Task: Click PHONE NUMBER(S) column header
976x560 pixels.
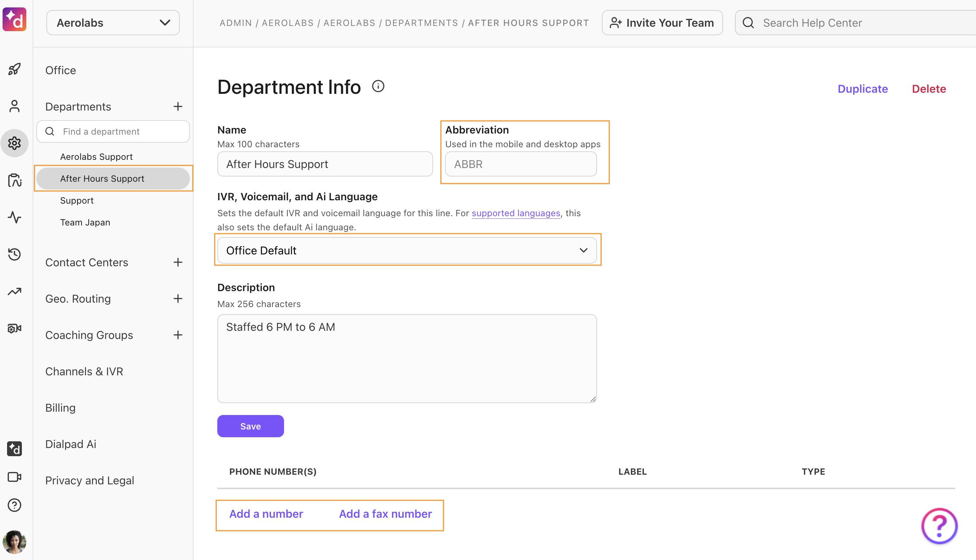Action: tap(273, 471)
